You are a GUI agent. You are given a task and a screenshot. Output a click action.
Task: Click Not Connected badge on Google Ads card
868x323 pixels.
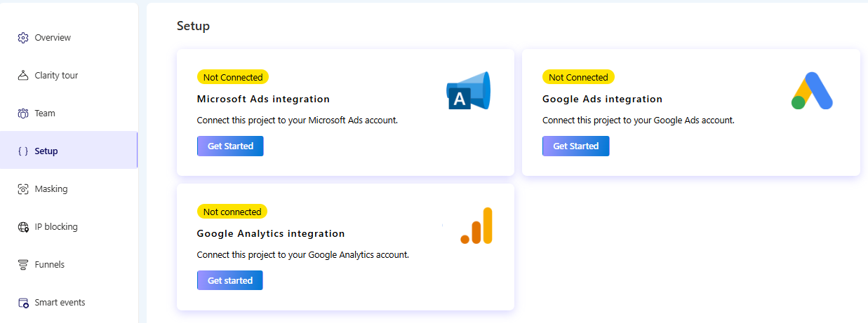coord(578,77)
